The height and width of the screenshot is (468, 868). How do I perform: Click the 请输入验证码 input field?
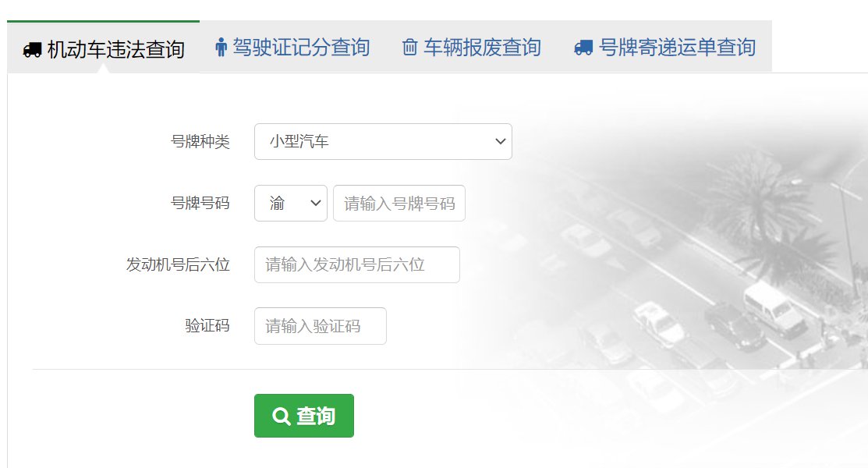click(x=321, y=326)
